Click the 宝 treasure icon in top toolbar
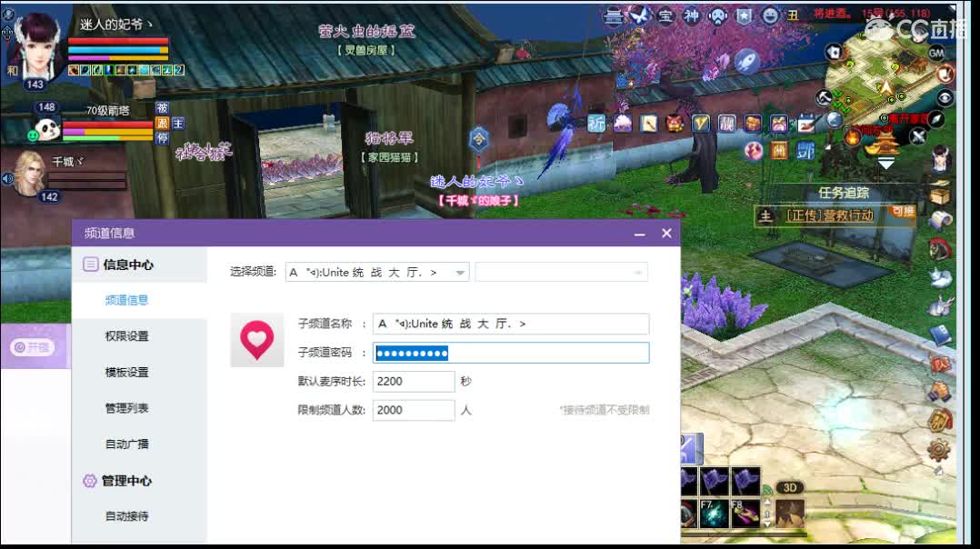Viewport: 980px width, 549px height. (664, 15)
